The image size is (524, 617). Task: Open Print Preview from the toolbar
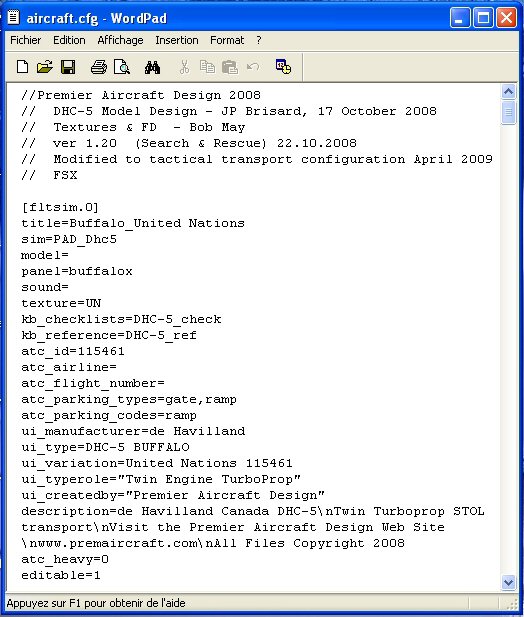coord(122,67)
